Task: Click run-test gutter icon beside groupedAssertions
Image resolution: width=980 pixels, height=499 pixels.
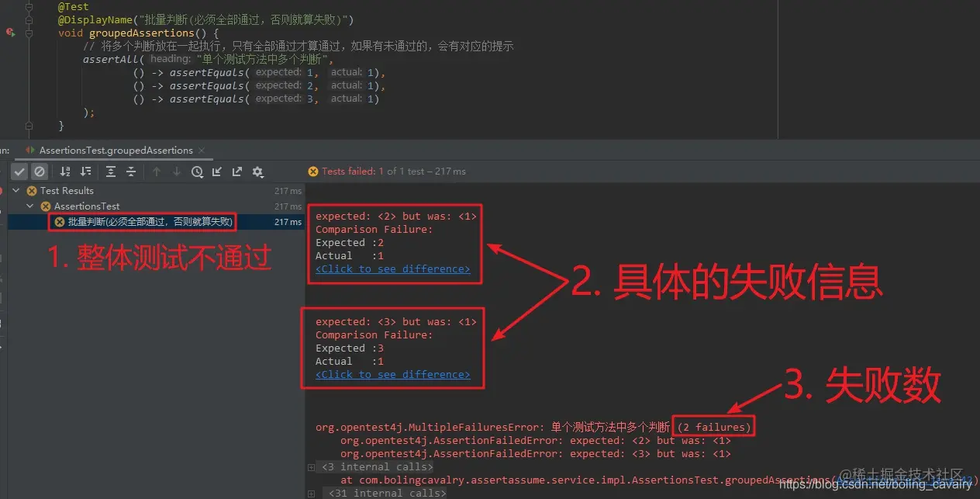Action: (9, 33)
